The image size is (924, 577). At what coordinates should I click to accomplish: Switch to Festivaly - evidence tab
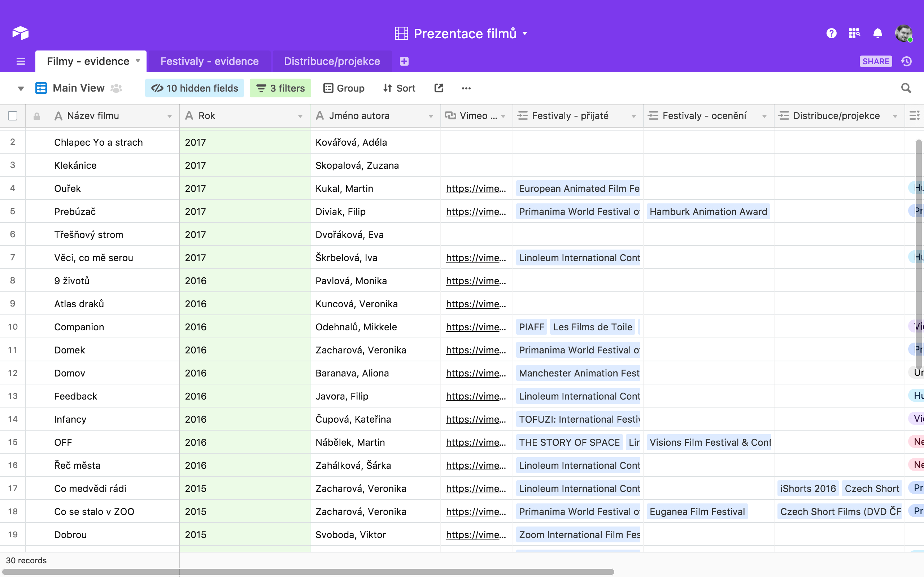209,61
